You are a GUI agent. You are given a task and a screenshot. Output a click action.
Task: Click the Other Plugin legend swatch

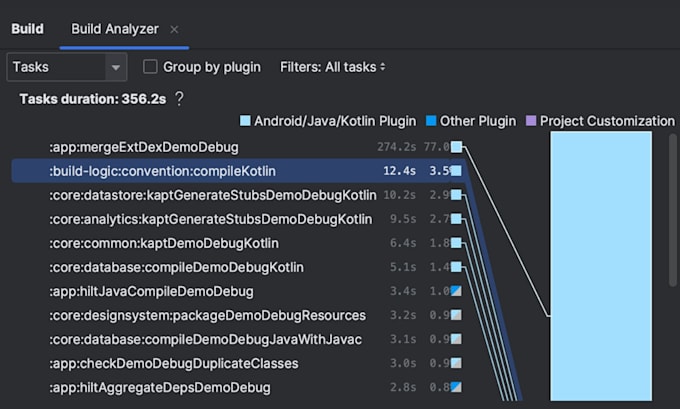pos(431,121)
